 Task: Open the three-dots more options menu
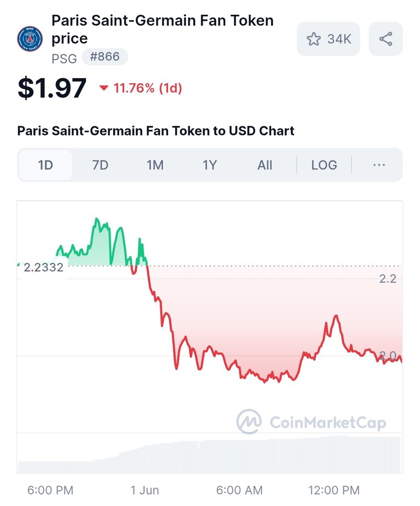(x=378, y=165)
